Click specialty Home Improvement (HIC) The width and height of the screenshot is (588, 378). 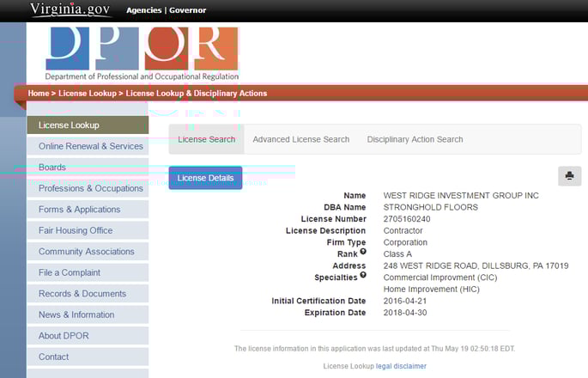[x=431, y=289]
